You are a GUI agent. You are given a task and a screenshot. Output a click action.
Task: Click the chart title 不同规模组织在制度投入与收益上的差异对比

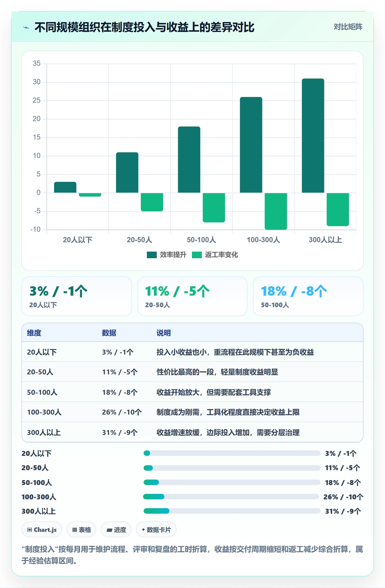144,27
